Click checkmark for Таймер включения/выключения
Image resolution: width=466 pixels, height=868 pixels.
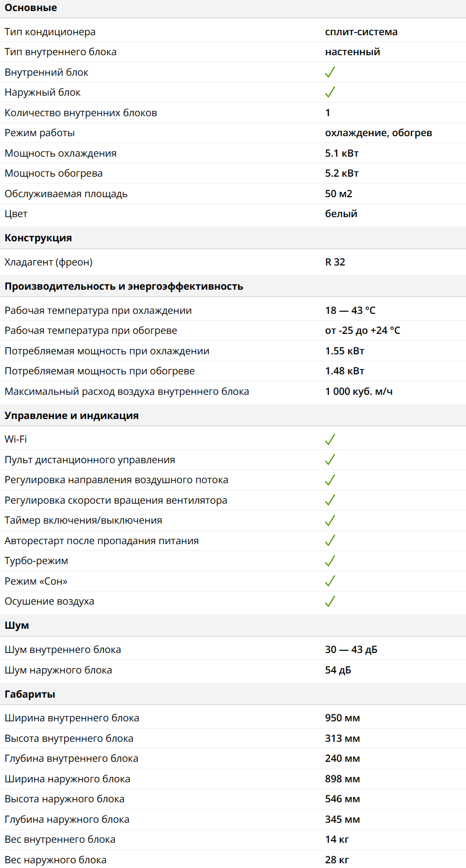[x=330, y=520]
